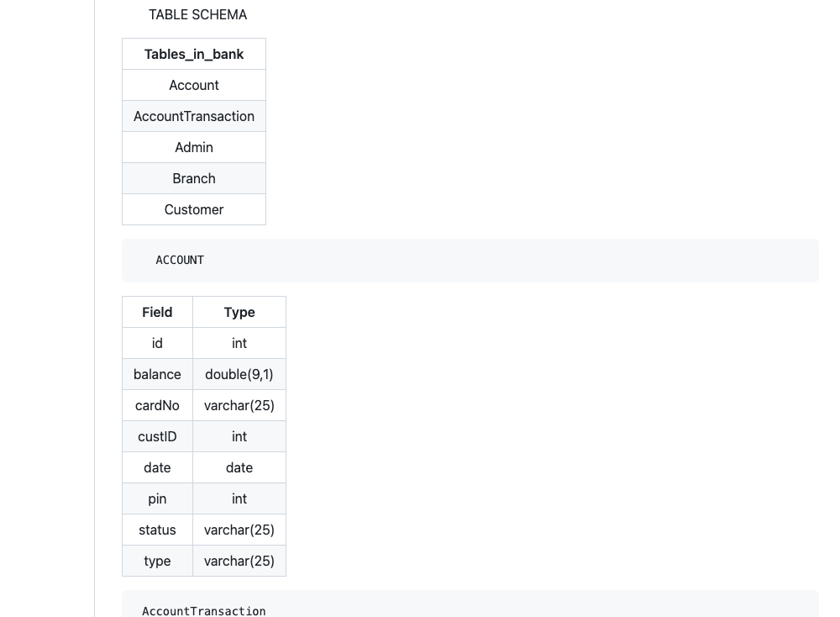Select the custID field cell
840x617 pixels.
157,436
